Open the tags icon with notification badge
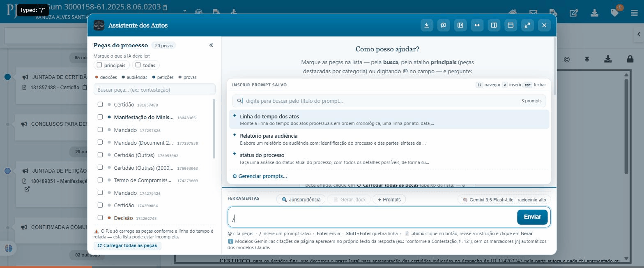Image resolution: width=644 pixels, height=268 pixels. click(615, 13)
